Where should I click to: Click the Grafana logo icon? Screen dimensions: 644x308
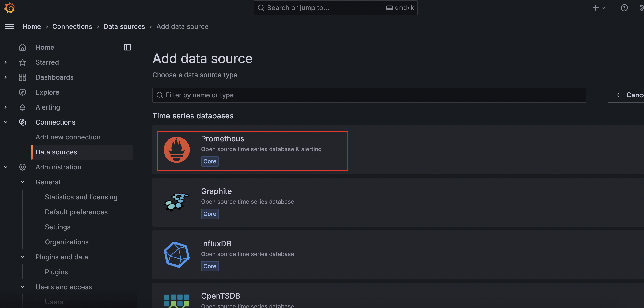[x=10, y=8]
